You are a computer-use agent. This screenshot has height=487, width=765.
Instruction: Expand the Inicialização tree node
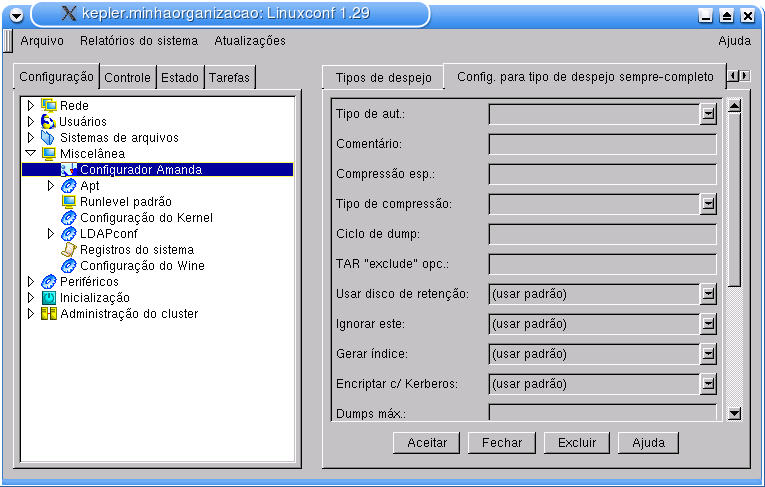[31, 298]
